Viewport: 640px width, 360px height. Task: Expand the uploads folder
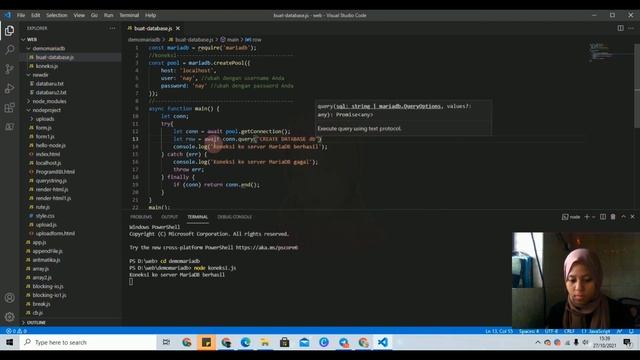31,119
